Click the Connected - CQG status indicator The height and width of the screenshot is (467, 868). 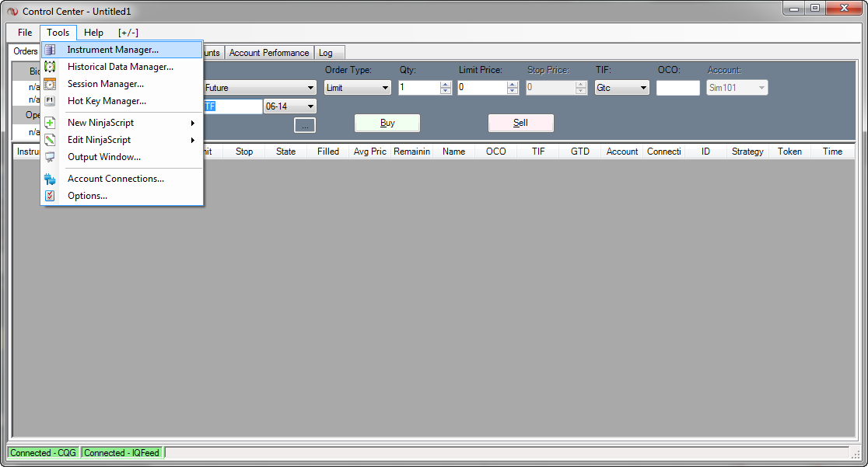44,452
